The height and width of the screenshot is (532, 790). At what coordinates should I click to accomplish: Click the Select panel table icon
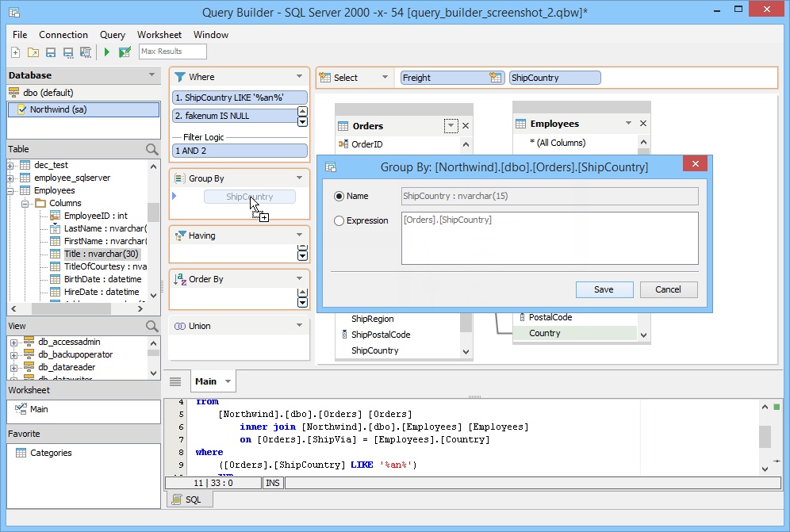tap(325, 78)
